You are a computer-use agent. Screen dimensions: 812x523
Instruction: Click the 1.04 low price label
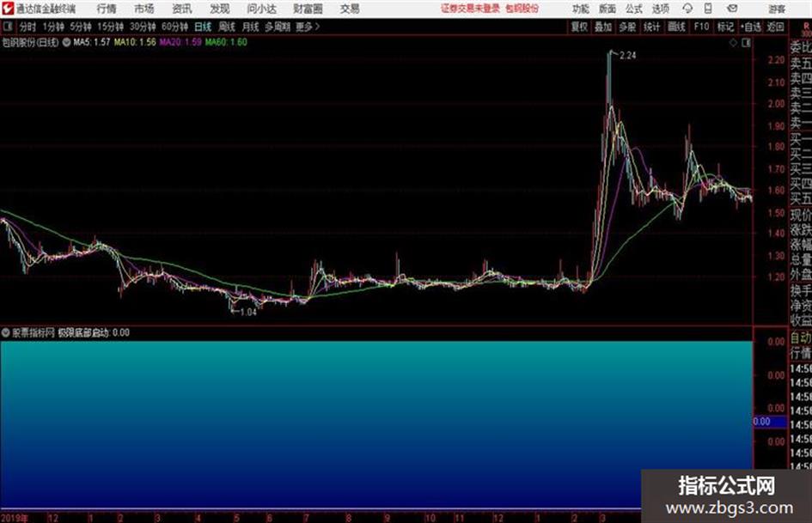(248, 312)
